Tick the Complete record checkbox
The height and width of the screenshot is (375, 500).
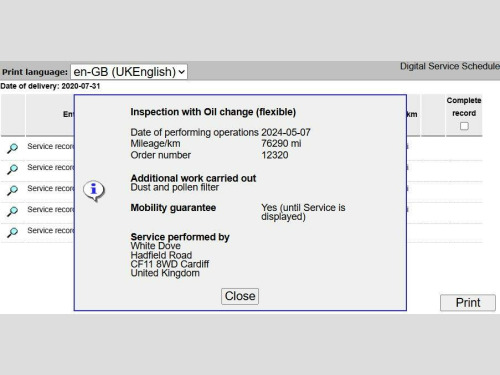pyautogui.click(x=464, y=126)
